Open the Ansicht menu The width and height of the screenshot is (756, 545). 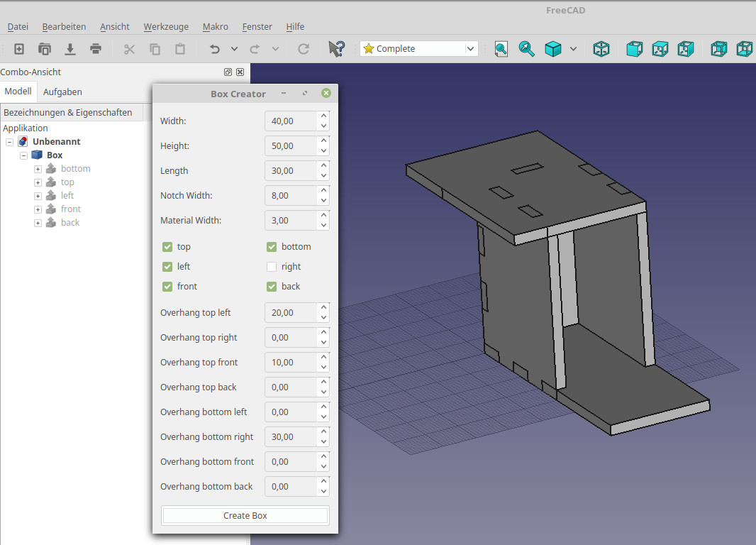[x=115, y=26]
